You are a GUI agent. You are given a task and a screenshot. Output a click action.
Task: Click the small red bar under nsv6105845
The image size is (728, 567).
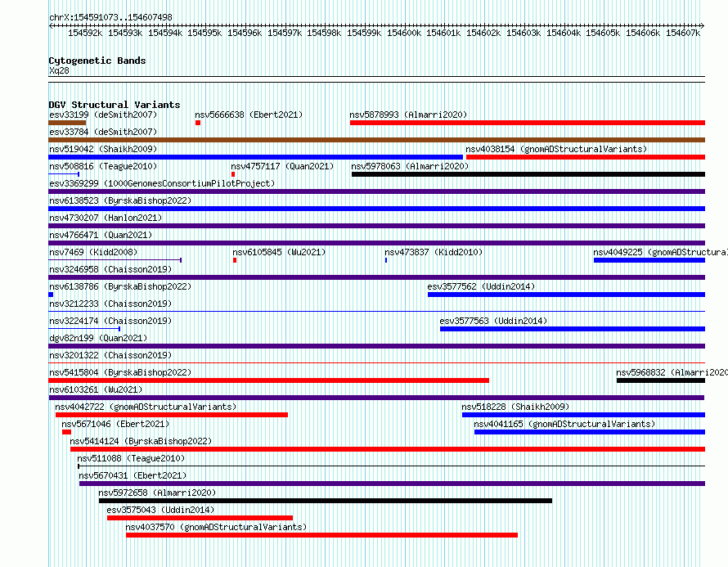pyautogui.click(x=235, y=260)
